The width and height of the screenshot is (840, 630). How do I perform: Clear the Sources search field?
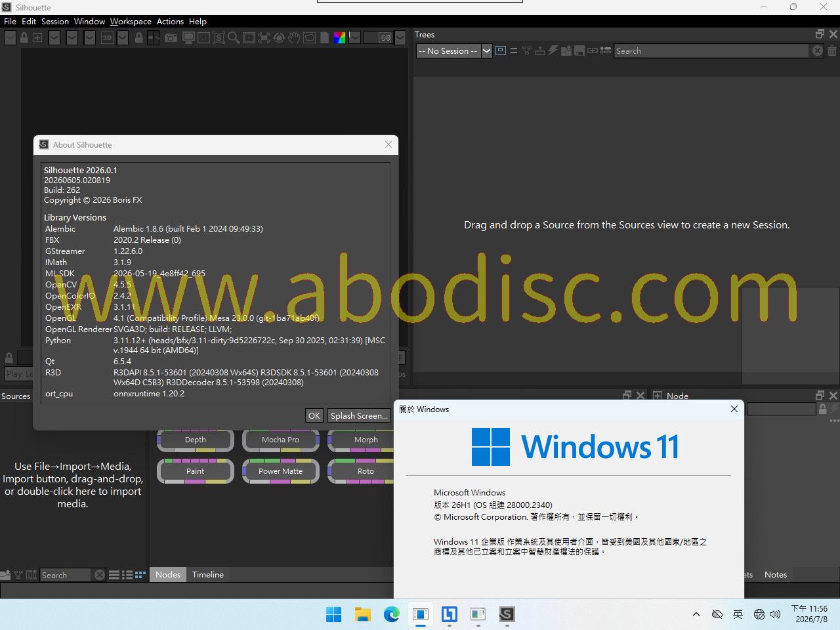tap(100, 575)
